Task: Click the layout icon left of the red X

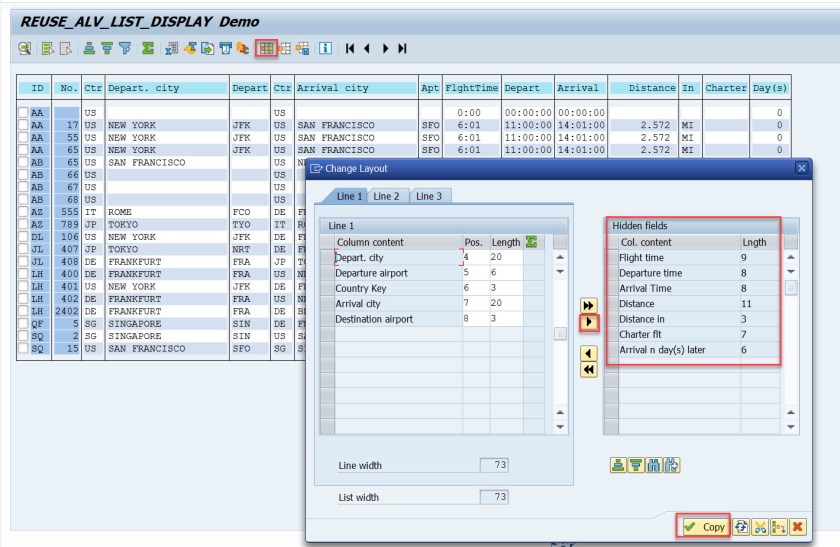Action: pos(778,527)
